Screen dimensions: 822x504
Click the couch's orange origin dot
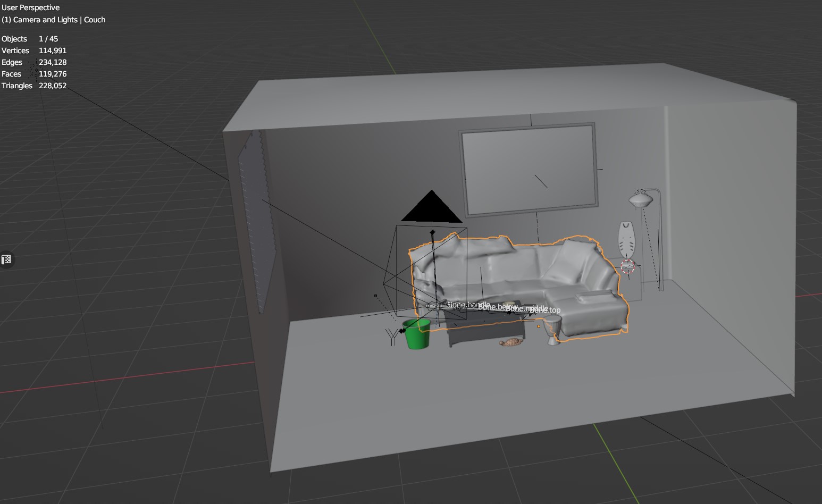(x=538, y=326)
